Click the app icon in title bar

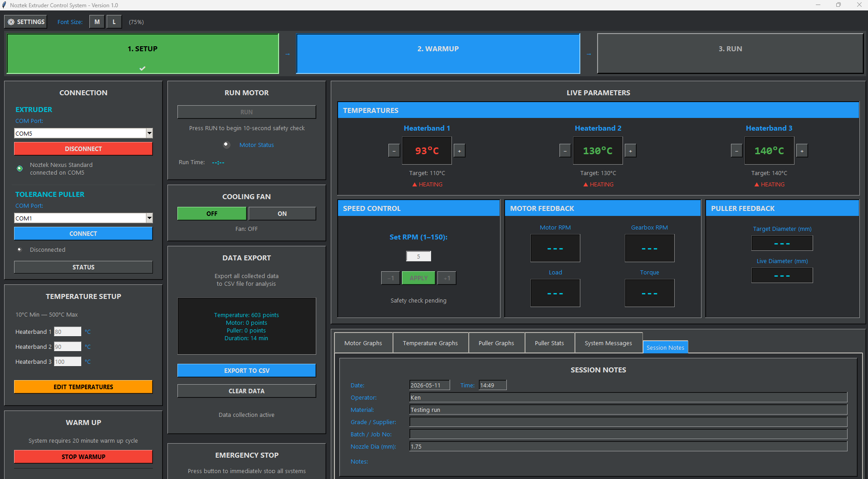tap(4, 5)
